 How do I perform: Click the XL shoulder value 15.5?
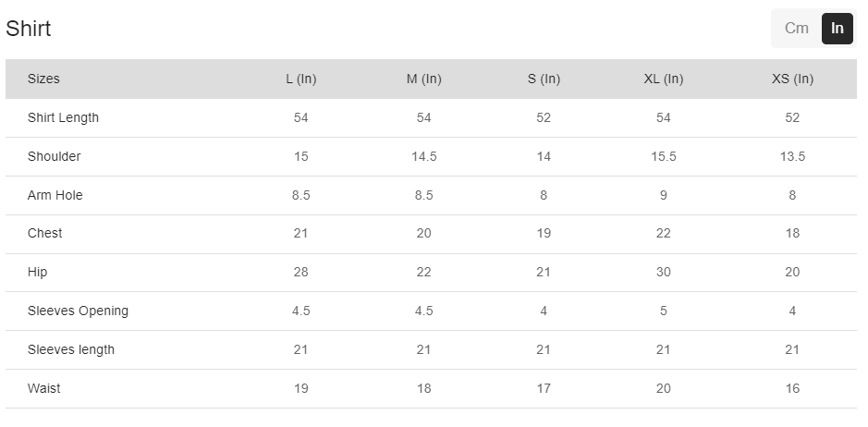click(664, 156)
